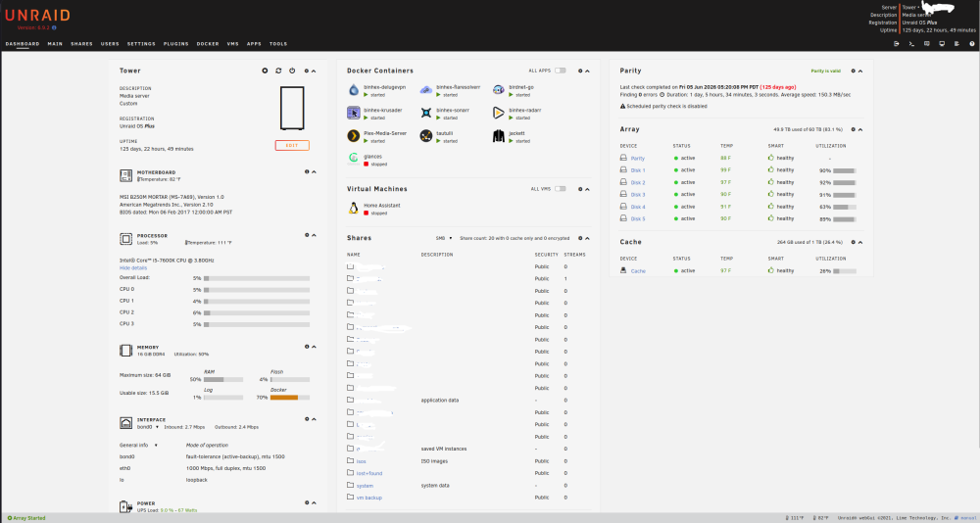This screenshot has height=523, width=980.
Task: Click the Overall Load CPU bar
Action: [x=257, y=278]
